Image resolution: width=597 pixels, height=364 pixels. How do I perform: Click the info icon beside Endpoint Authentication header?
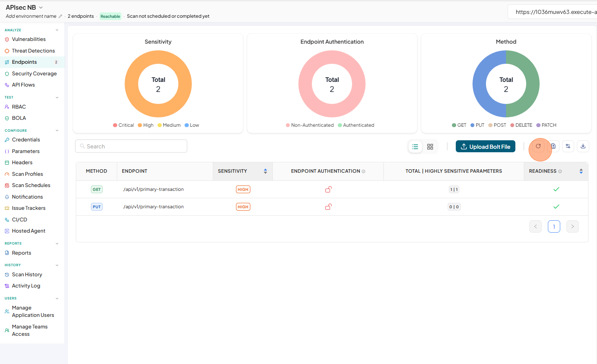363,171
